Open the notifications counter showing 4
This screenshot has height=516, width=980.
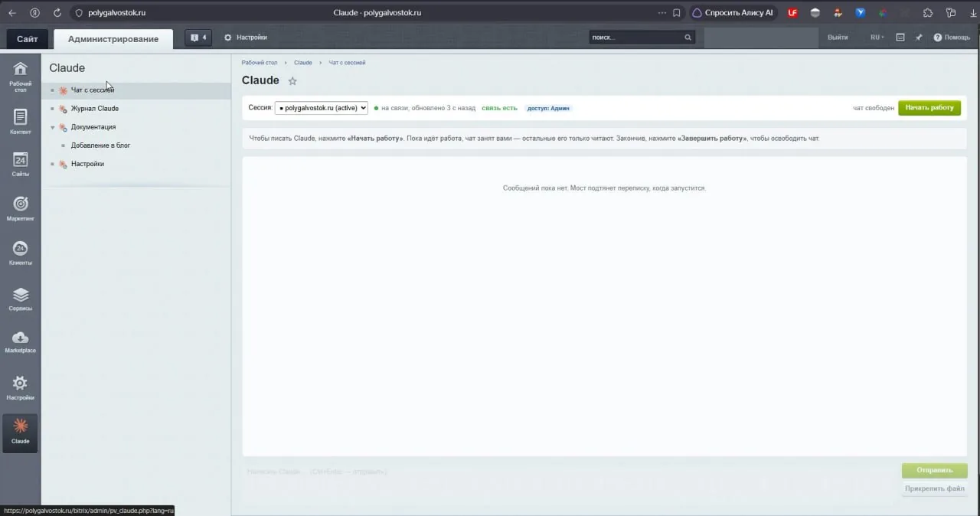tap(198, 38)
